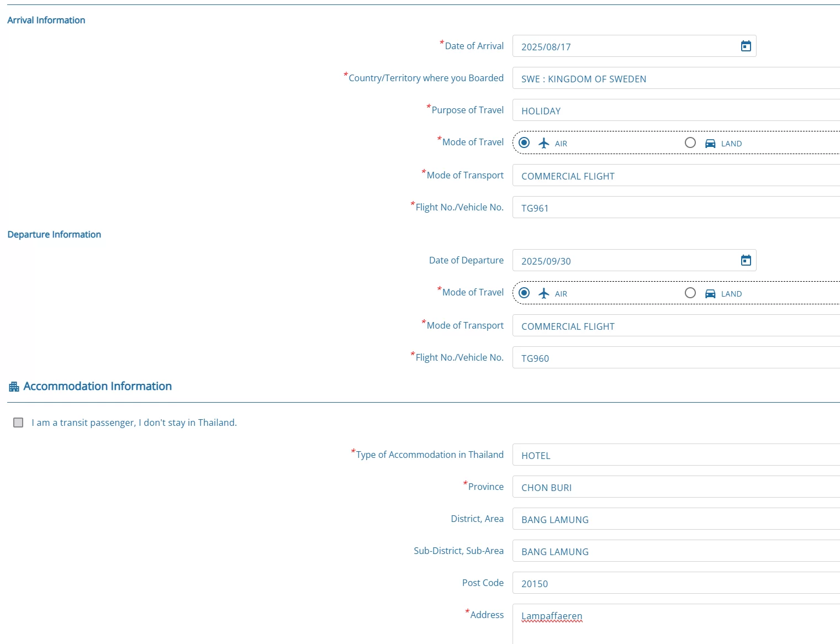
Task: Click the car icon in departure Mode of Travel
Action: pos(710,294)
